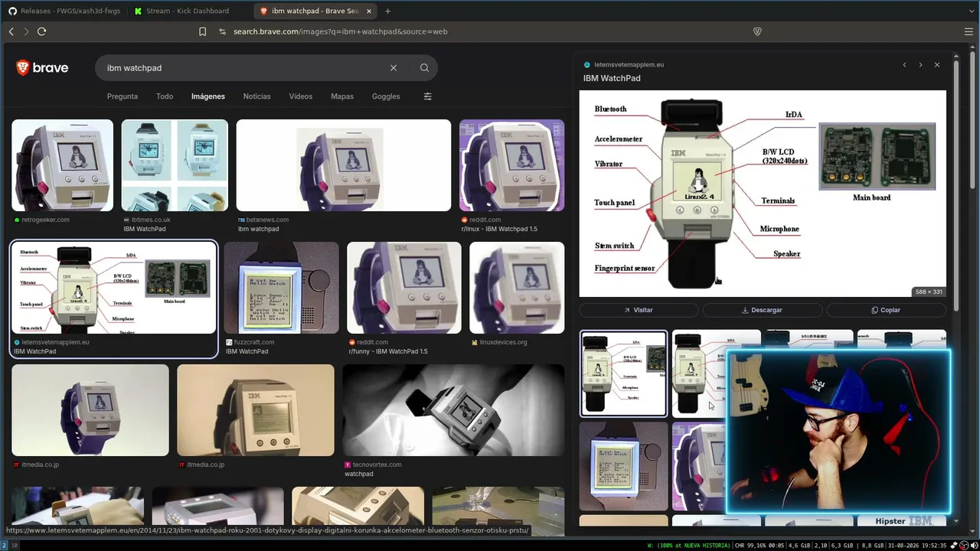Screen dimensions: 980x551
Task: Select the Todo search tab
Action: 165,96
